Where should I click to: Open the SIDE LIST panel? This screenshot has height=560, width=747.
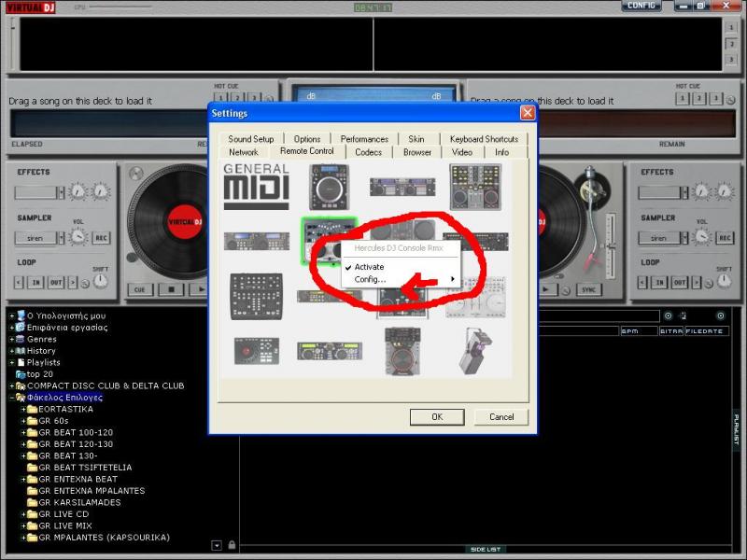485,549
